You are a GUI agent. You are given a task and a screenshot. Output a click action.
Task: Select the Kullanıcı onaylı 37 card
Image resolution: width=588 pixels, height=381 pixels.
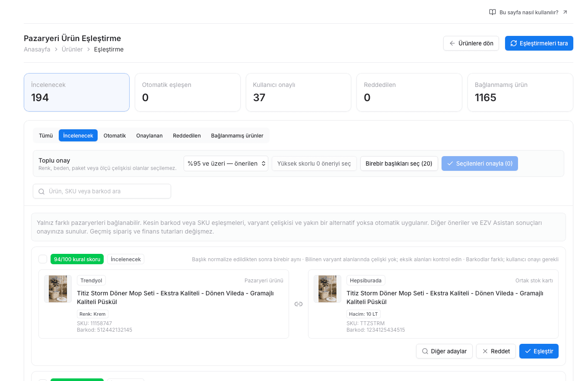click(299, 92)
